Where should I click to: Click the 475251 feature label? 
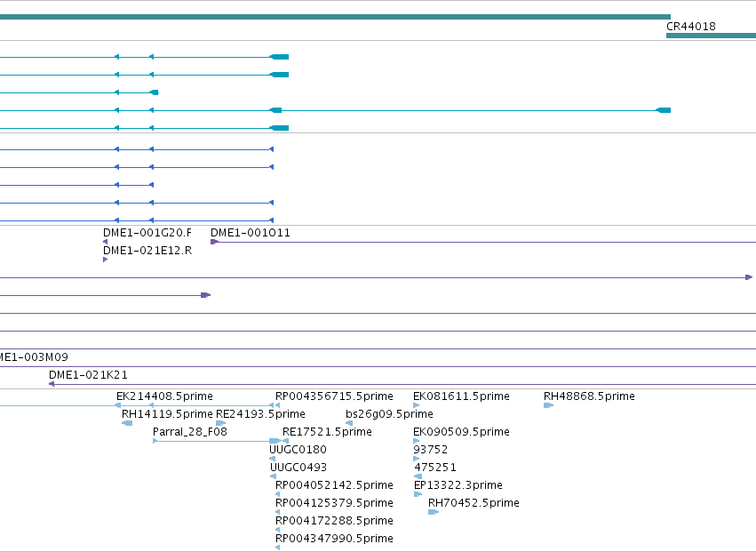[x=435, y=468]
